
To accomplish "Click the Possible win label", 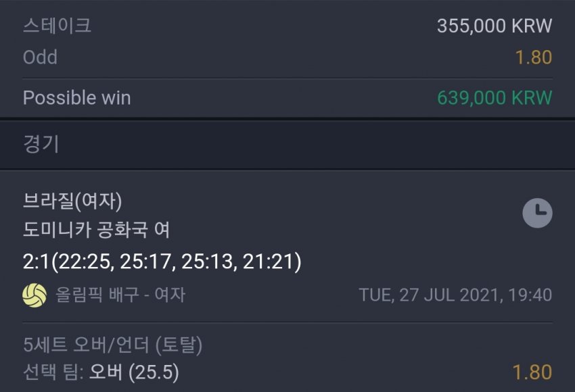I will click(77, 98).
